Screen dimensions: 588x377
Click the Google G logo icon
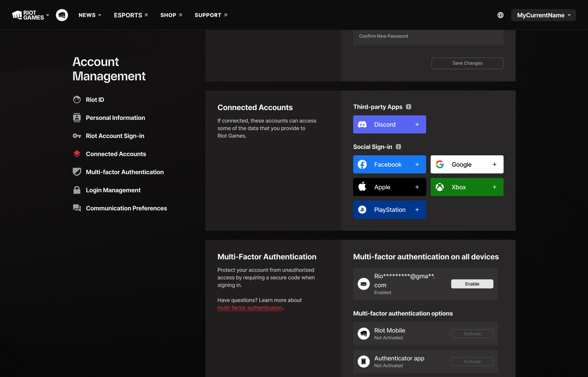point(440,164)
